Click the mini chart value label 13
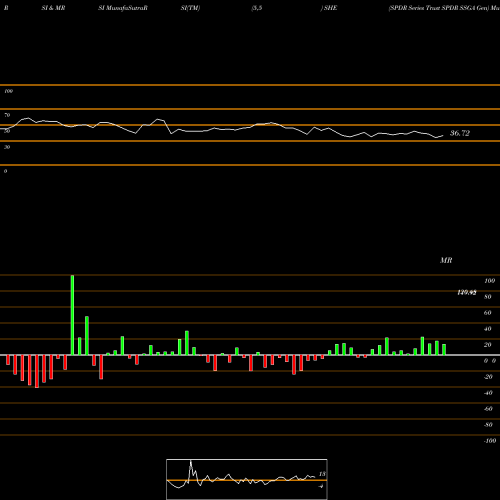 click(322, 474)
